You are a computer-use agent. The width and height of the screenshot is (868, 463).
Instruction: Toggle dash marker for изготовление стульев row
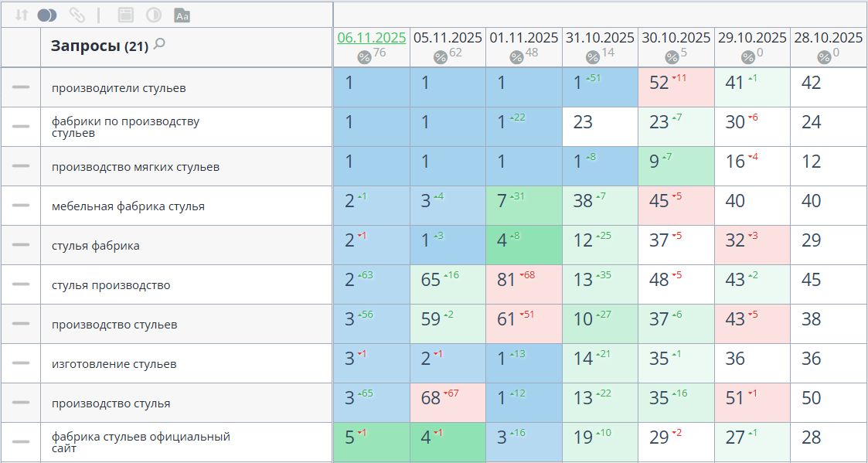coord(21,363)
